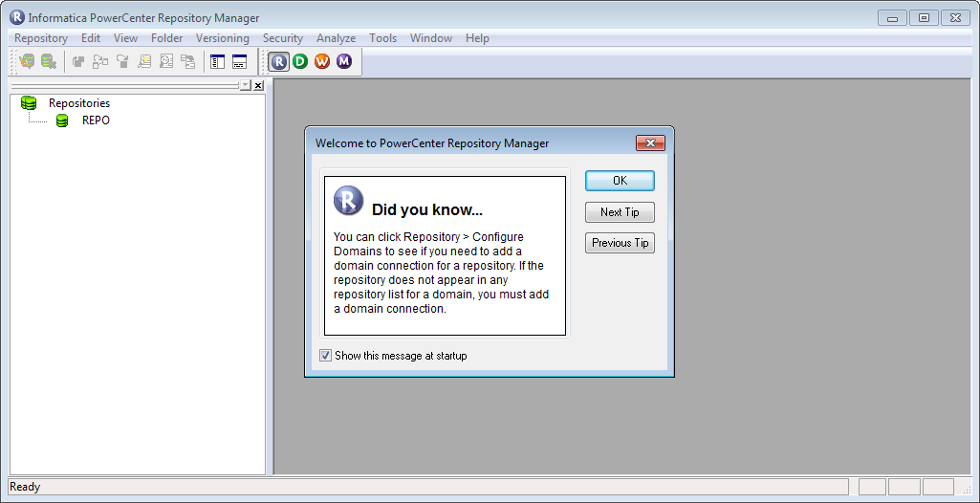Click the grayed-out sheet with yellow highlight icon
980x503 pixels.
[x=144, y=61]
